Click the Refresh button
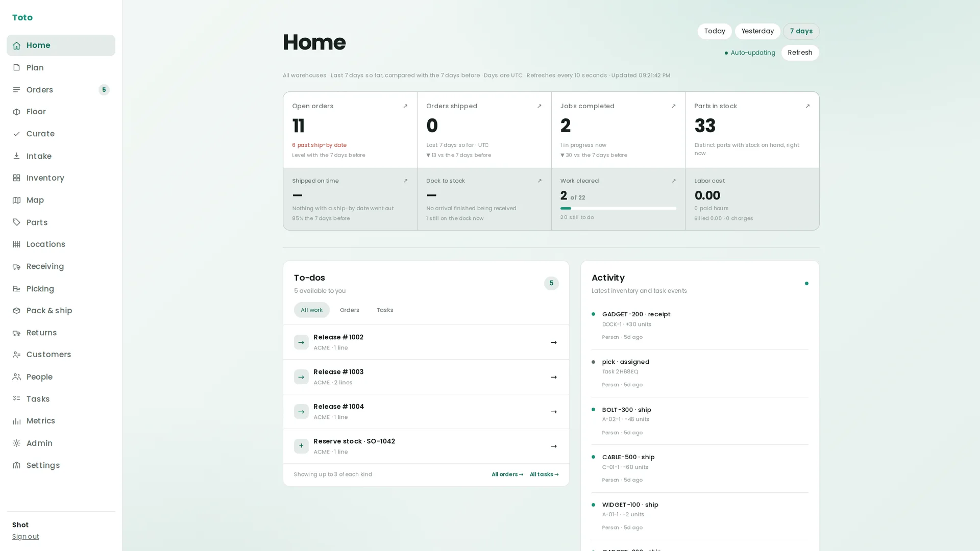 pos(800,53)
